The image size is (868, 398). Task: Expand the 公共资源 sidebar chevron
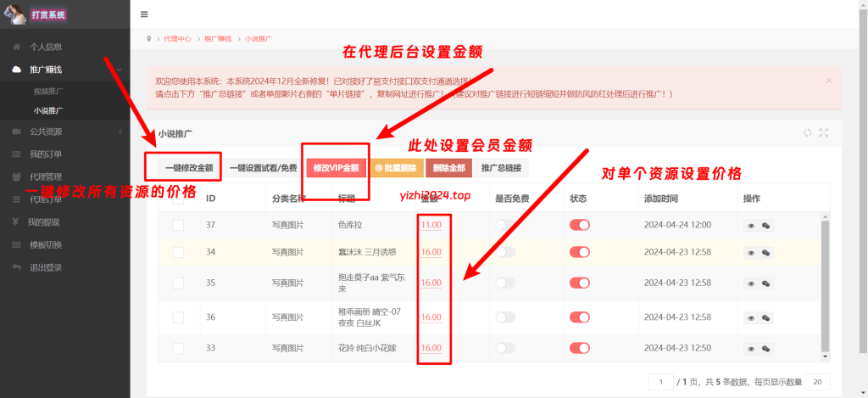click(120, 132)
